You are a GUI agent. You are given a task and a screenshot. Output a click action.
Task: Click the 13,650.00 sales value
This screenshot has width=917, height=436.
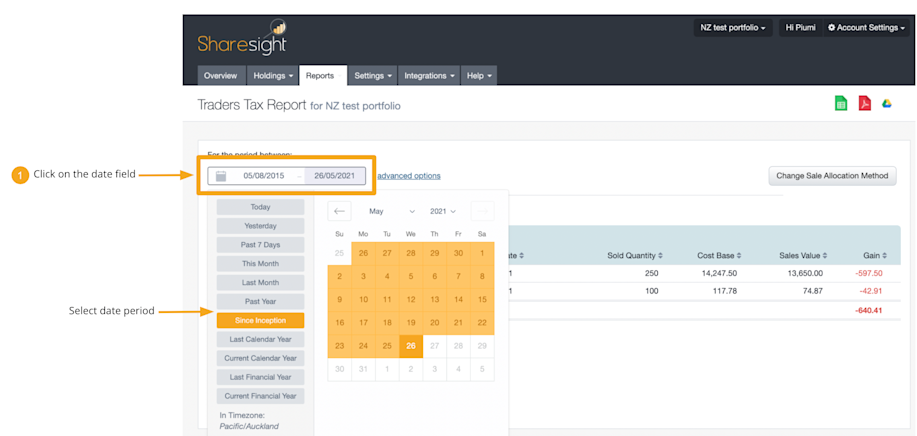point(804,273)
